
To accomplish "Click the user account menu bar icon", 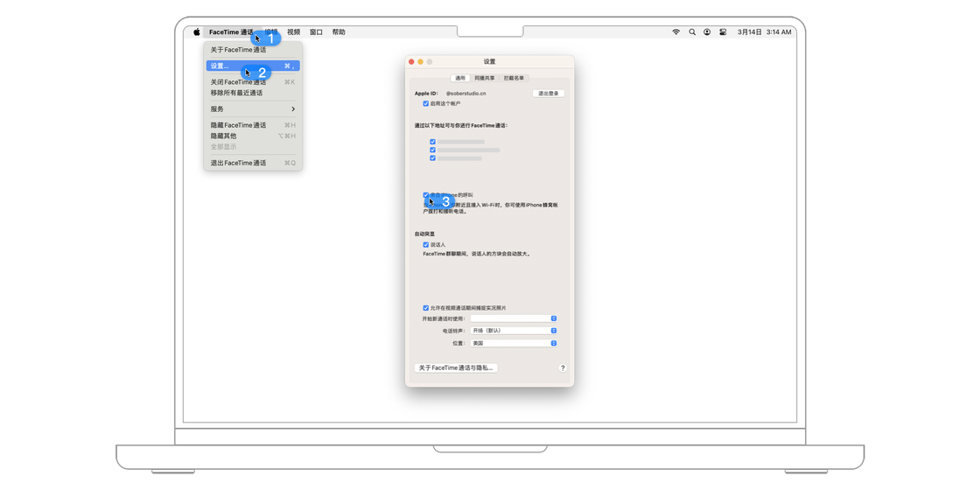I will tap(707, 31).
